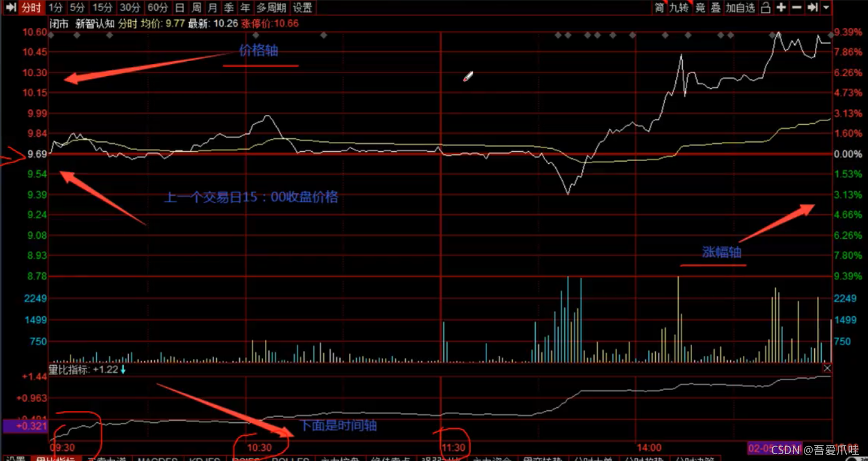This screenshot has height=461, width=868.
Task: Open the dropdown arrow at toolbar end
Action: tap(826, 8)
